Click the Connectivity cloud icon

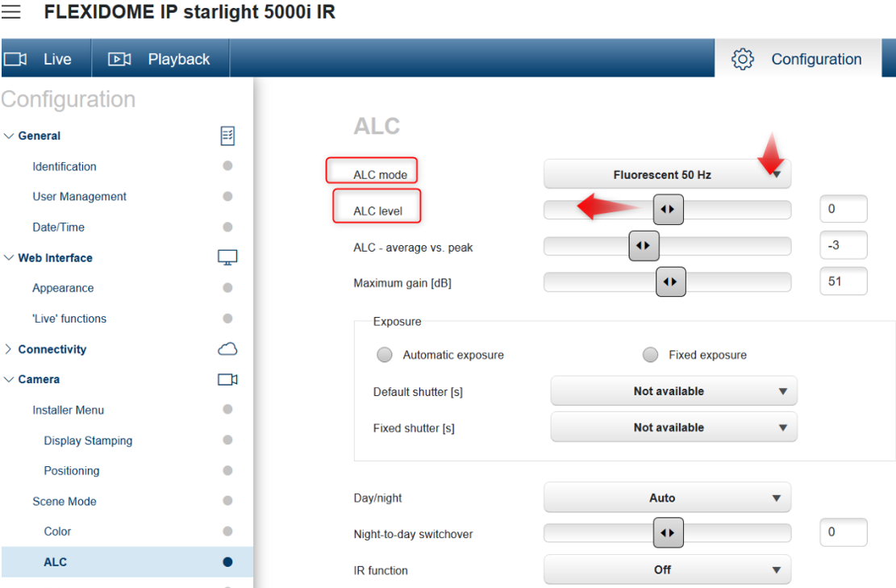coord(227,349)
